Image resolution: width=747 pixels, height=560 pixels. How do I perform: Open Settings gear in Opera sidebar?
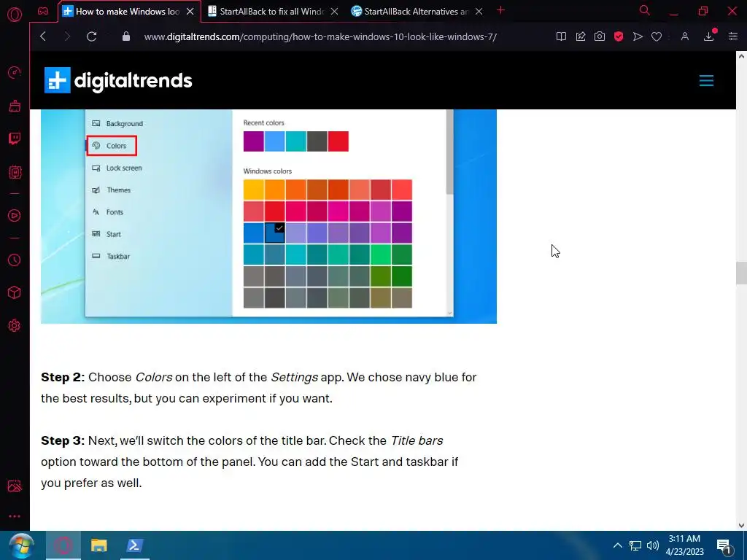[15, 326]
